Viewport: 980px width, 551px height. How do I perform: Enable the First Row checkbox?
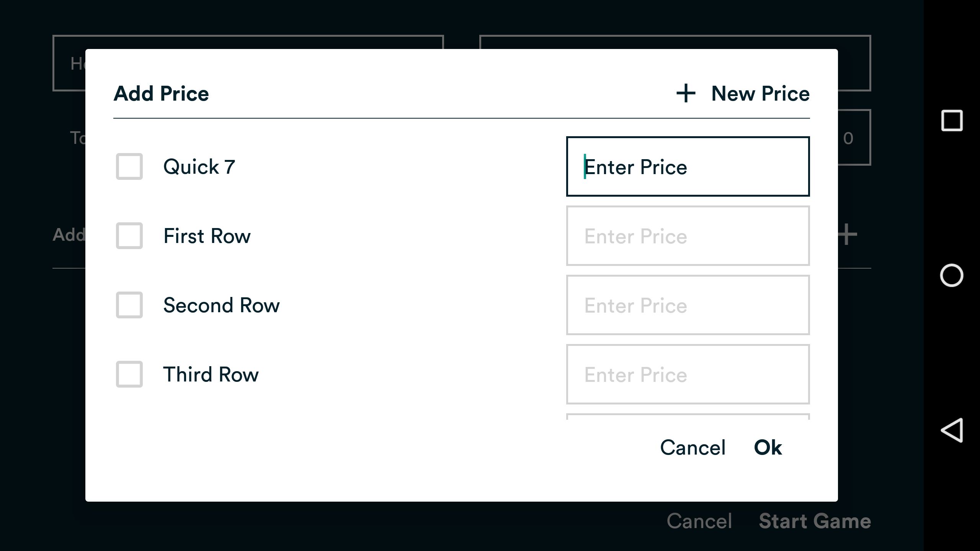[x=129, y=236]
